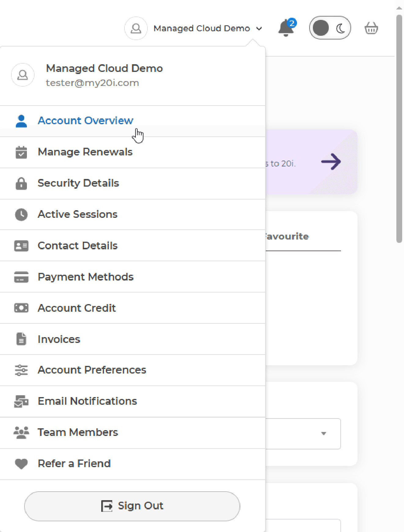
Task: Click the Account Overview person icon
Action: coord(21,121)
